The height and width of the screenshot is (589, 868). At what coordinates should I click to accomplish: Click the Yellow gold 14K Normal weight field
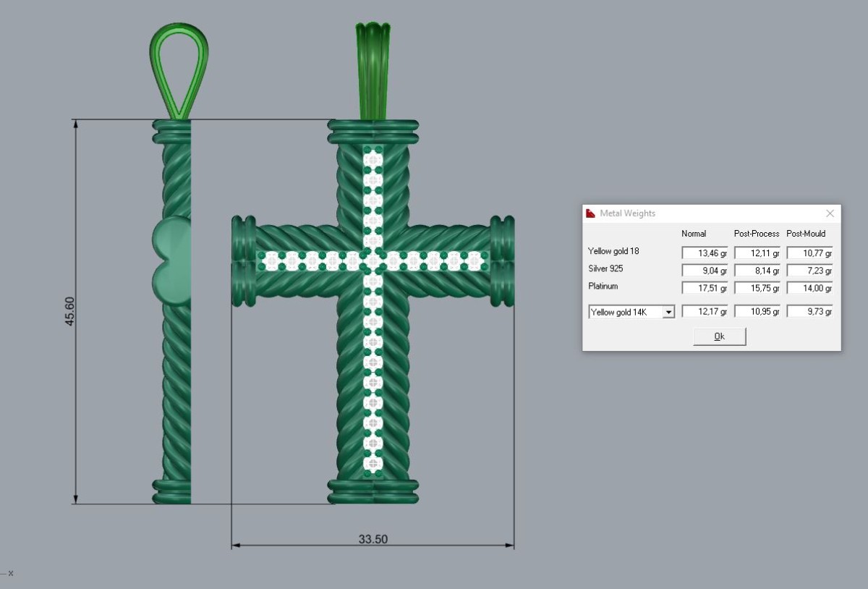click(705, 311)
